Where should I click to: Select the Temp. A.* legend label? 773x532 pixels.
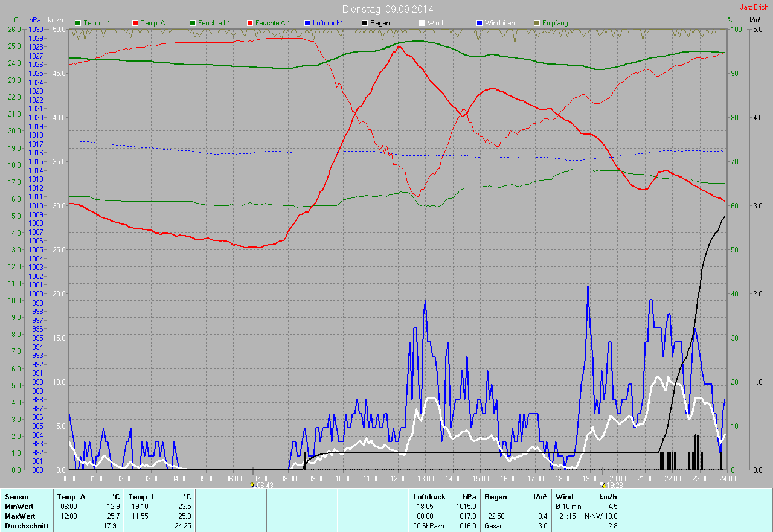pyautogui.click(x=155, y=23)
